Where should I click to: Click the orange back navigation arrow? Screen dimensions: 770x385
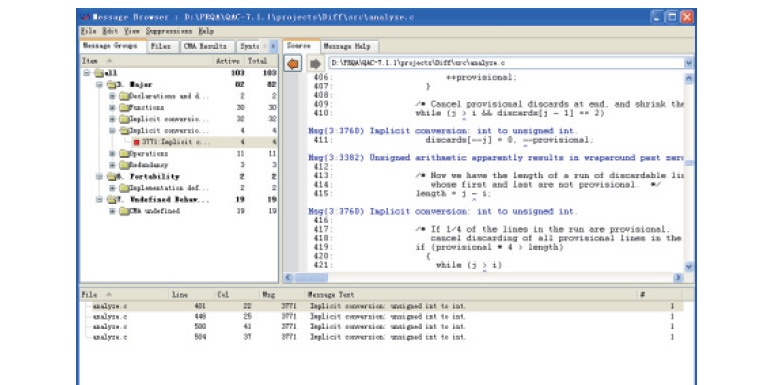pos(293,63)
